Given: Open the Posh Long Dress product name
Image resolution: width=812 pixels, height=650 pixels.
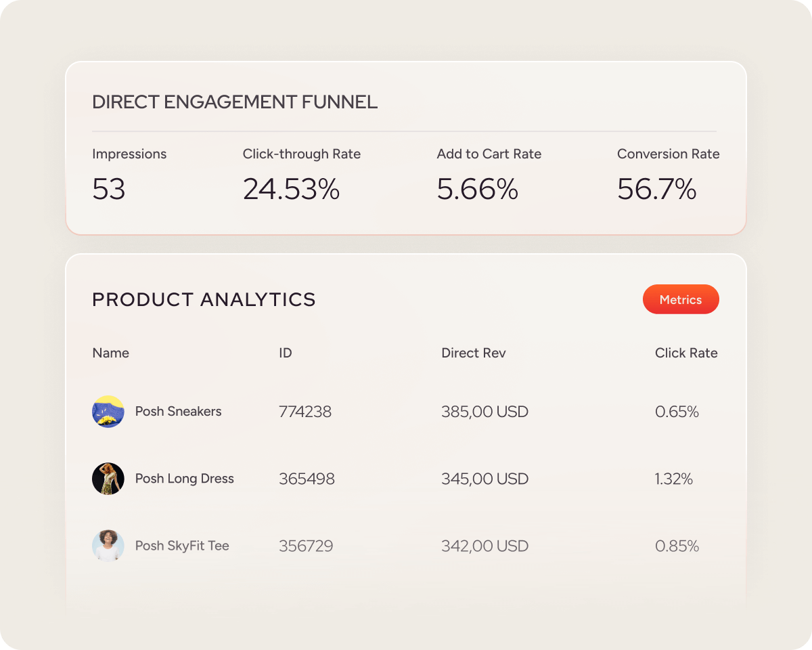Looking at the screenshot, I should [x=184, y=479].
